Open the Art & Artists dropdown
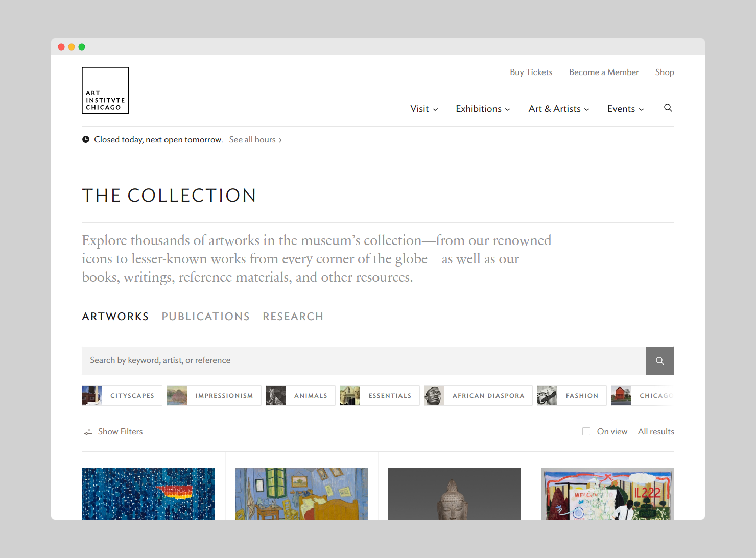 pyautogui.click(x=559, y=109)
